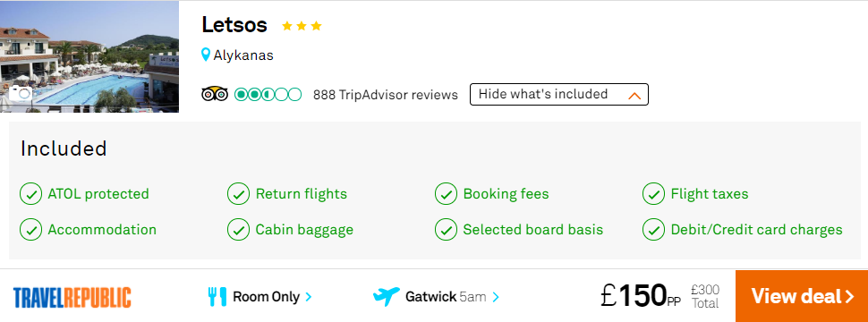Screen dimensions: 868x322
Task: Click the TripAdvisor owl logo
Action: click(x=214, y=94)
